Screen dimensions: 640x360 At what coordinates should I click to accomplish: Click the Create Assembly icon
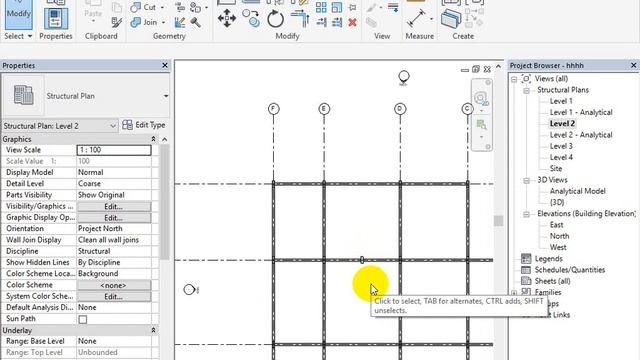(451, 19)
